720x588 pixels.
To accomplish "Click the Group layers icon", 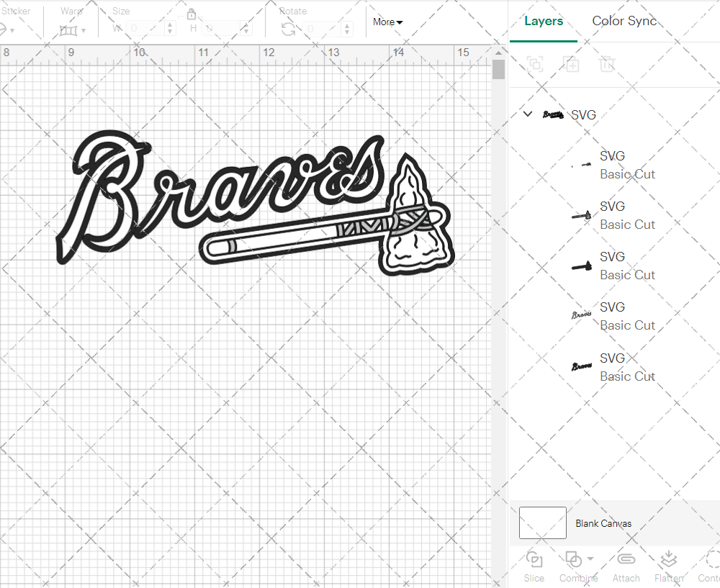I will point(535,64).
